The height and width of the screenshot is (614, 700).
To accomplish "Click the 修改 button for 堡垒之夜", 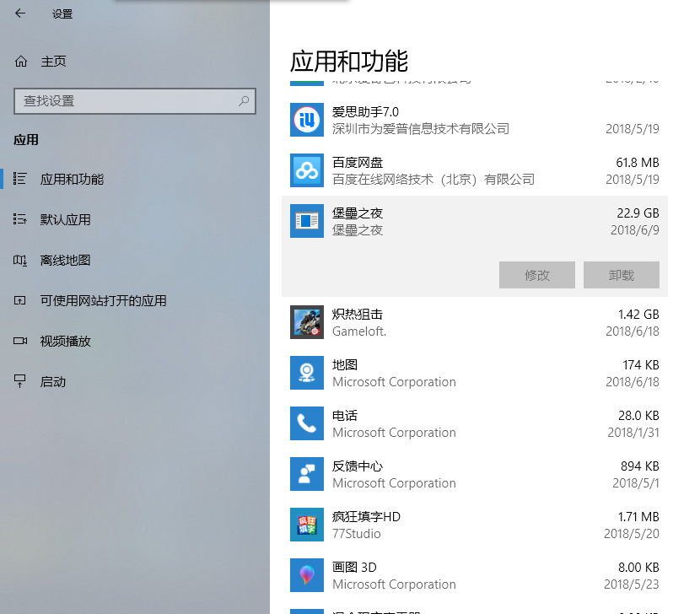I will point(537,275).
